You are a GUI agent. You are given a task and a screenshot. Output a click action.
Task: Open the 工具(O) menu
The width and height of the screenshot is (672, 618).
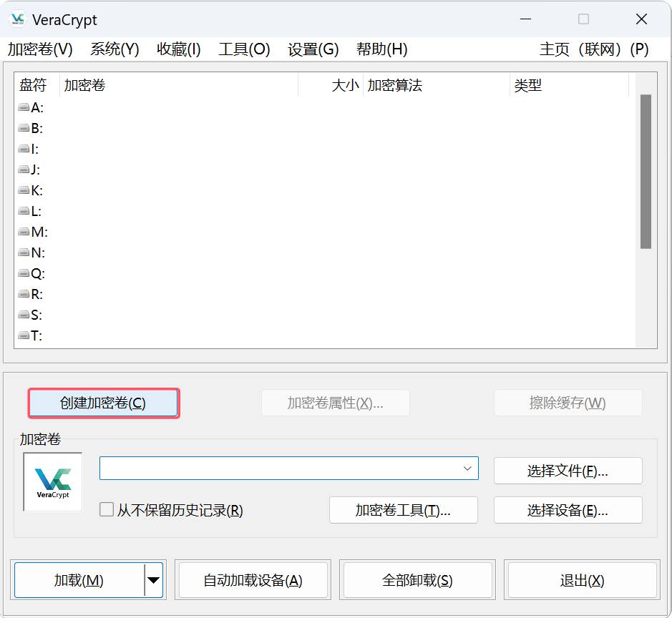point(243,49)
